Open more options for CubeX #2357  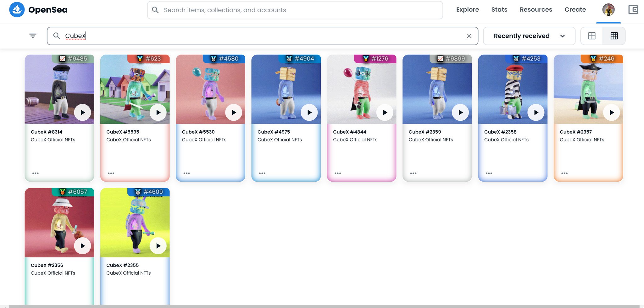pos(564,173)
